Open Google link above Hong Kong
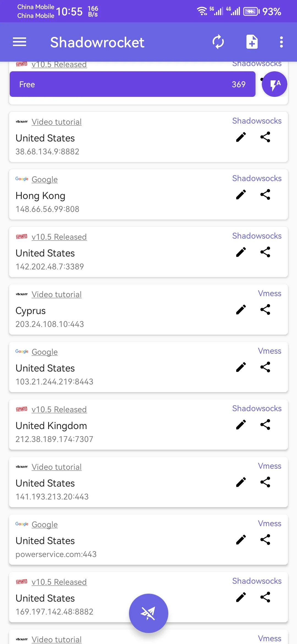 click(x=45, y=179)
